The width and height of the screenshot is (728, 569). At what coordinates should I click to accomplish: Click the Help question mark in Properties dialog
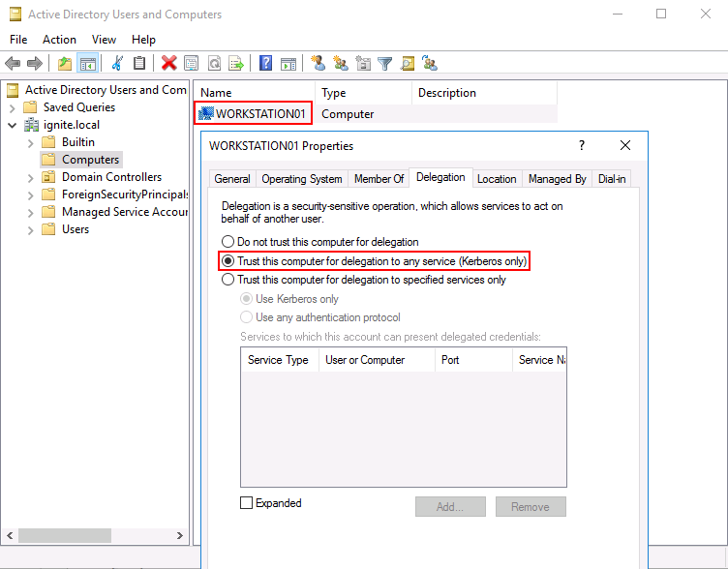(581, 145)
